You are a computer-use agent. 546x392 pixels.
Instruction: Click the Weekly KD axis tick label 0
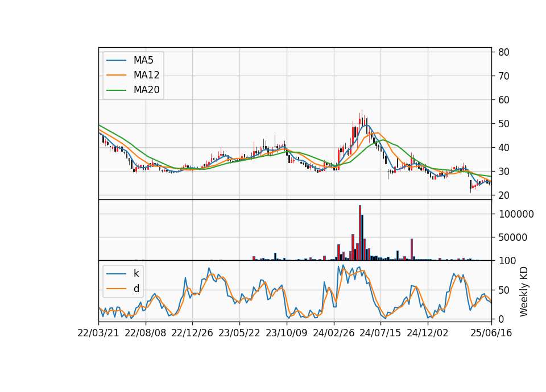(501, 319)
